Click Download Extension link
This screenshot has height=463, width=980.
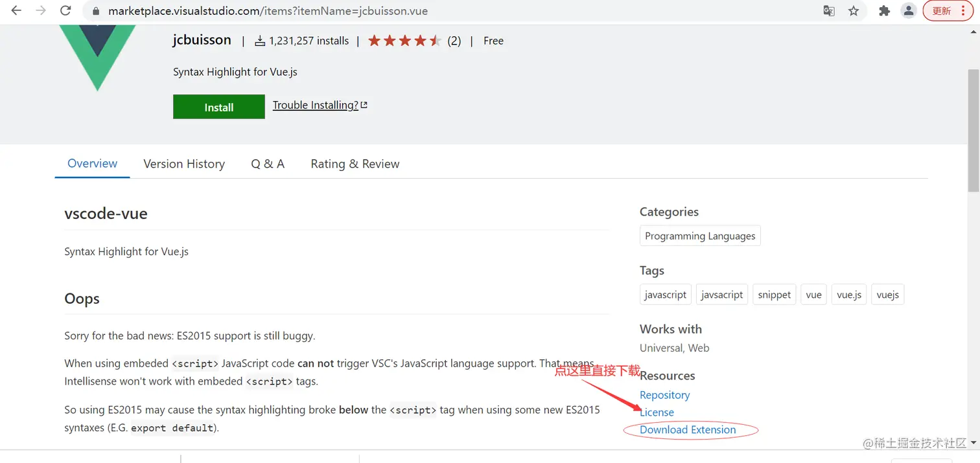click(x=688, y=430)
